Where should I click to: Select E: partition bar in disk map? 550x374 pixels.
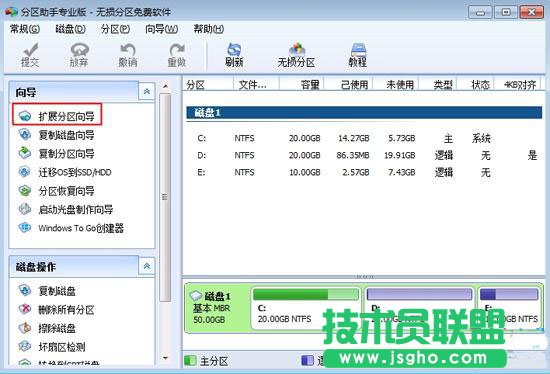pyautogui.click(x=509, y=294)
